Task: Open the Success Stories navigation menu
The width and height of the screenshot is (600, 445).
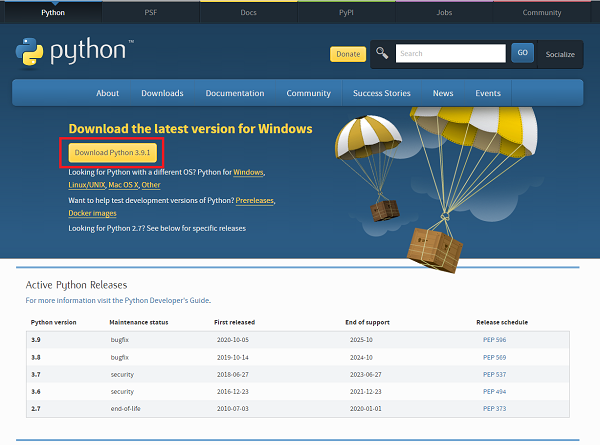Action: 382,93
